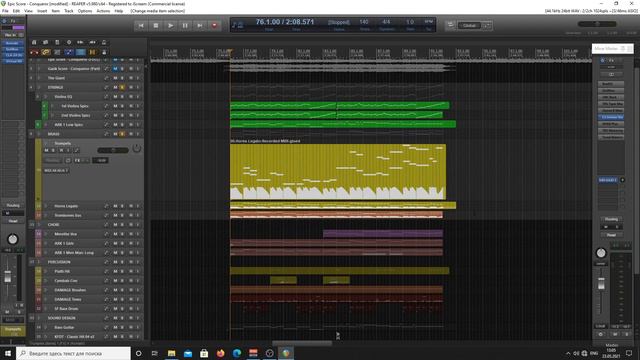Toggle the auto-crossfade toolbar icon

click(34, 52)
